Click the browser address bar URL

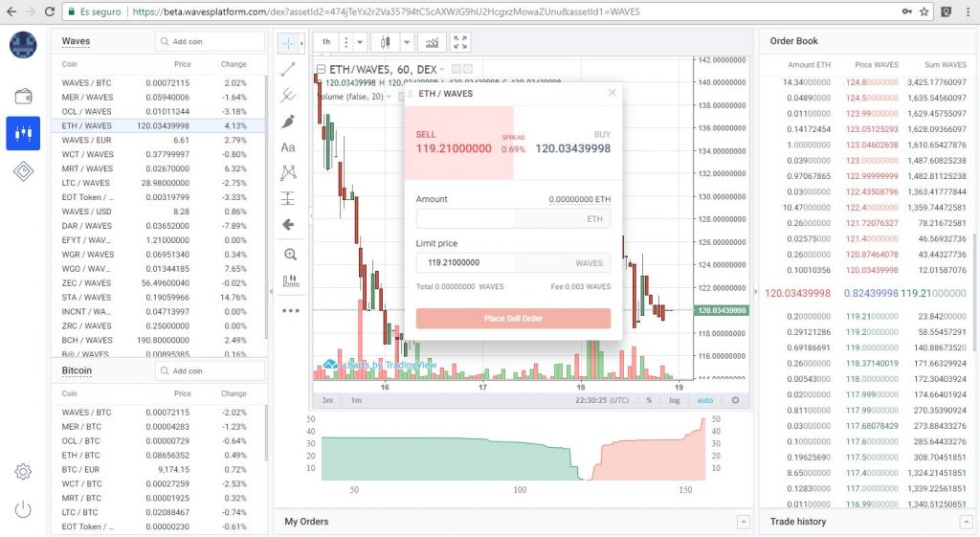[x=386, y=11]
